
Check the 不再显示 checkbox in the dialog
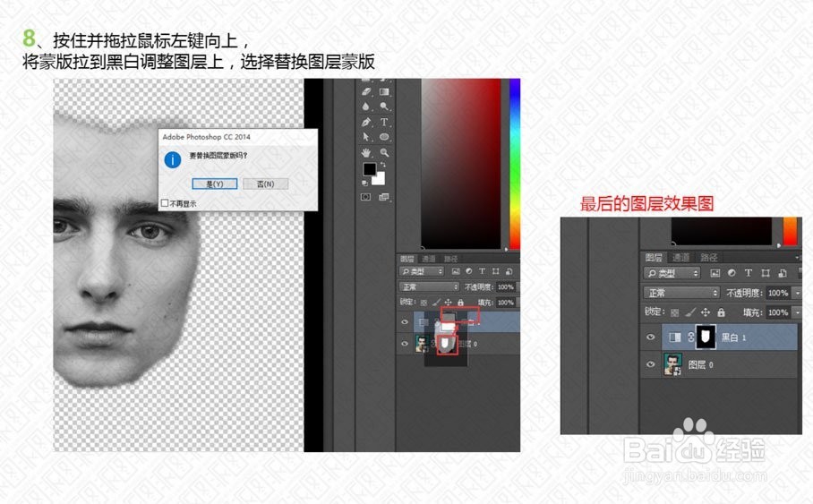165,203
